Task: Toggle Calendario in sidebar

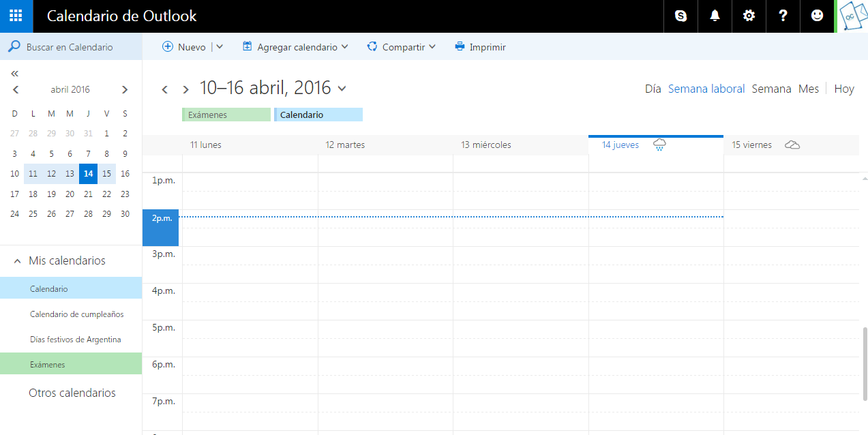Action: pyautogui.click(x=71, y=288)
